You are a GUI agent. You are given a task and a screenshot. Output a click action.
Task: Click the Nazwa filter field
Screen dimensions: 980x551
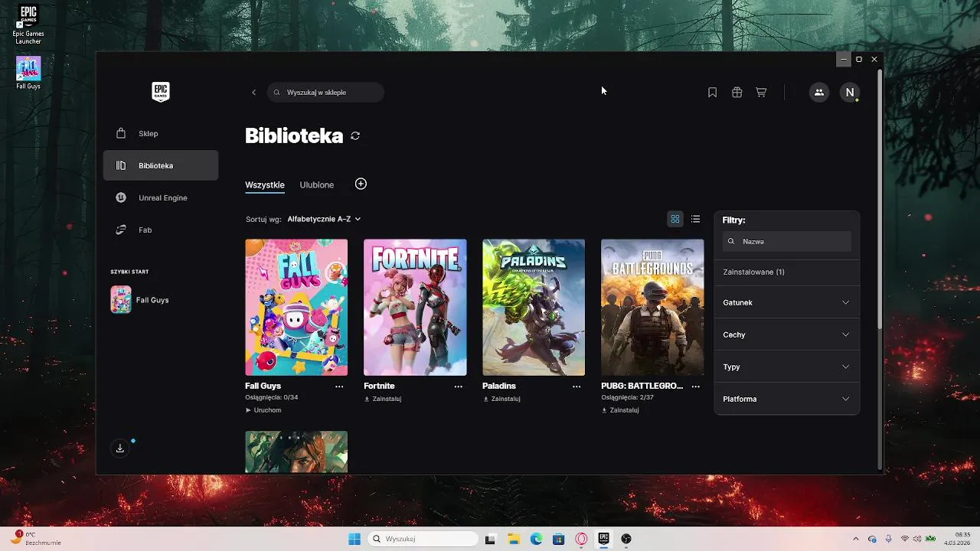coord(787,241)
